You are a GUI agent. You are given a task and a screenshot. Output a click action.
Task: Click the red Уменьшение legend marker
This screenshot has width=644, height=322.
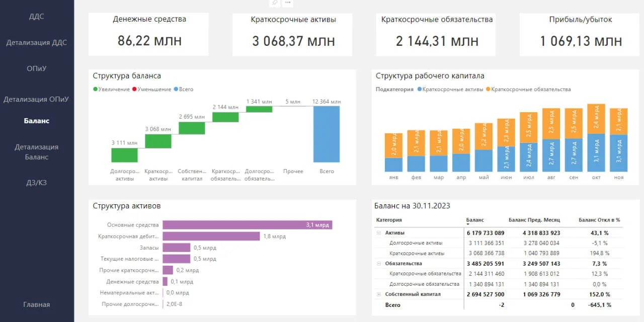coord(134,90)
